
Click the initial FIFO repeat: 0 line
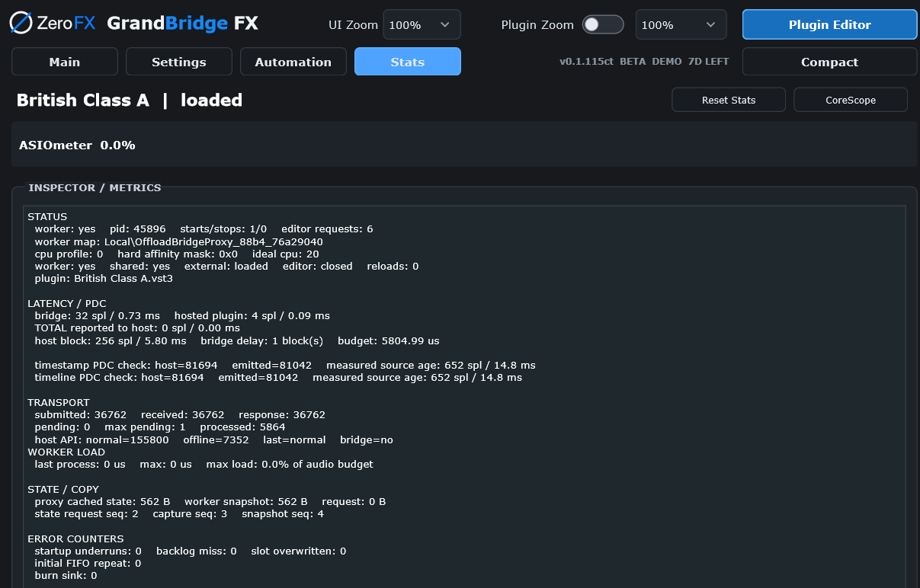point(88,564)
